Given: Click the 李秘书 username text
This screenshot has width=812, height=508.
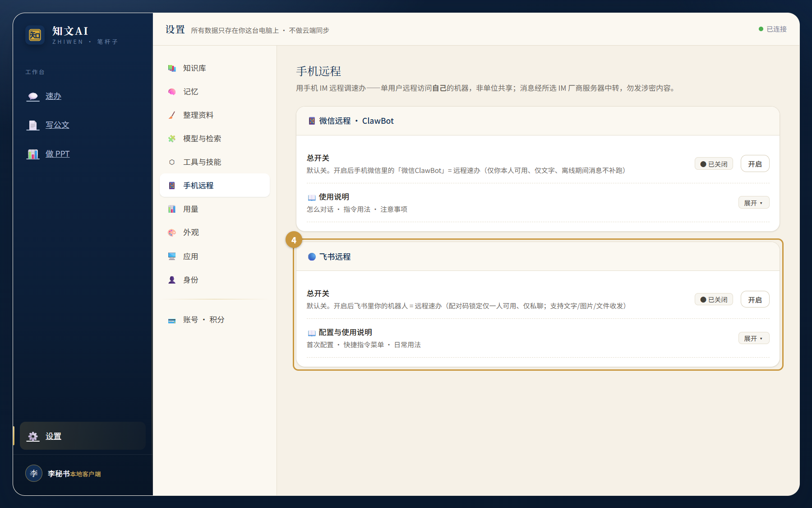Looking at the screenshot, I should pyautogui.click(x=59, y=474).
